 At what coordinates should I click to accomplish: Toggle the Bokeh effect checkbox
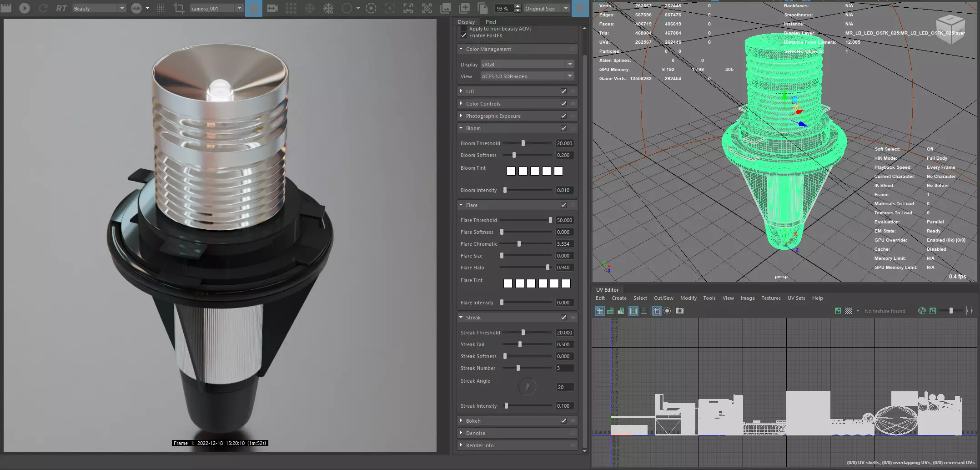coord(563,421)
